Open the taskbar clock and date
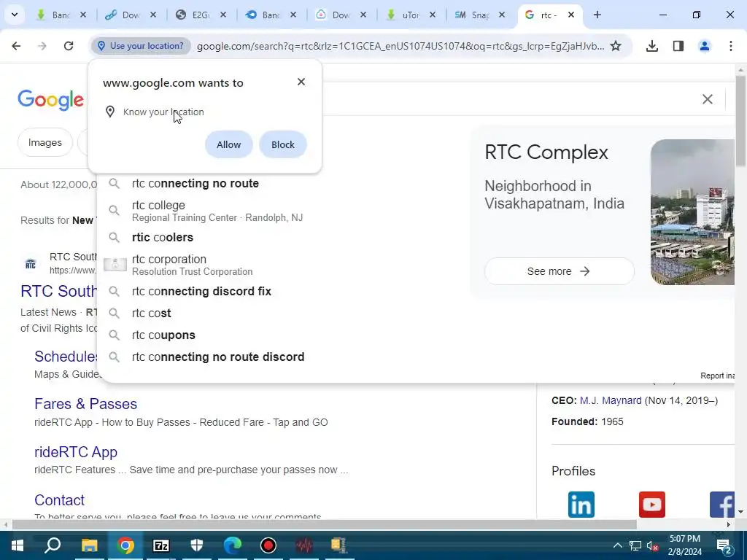This screenshot has width=747, height=560. click(684, 545)
